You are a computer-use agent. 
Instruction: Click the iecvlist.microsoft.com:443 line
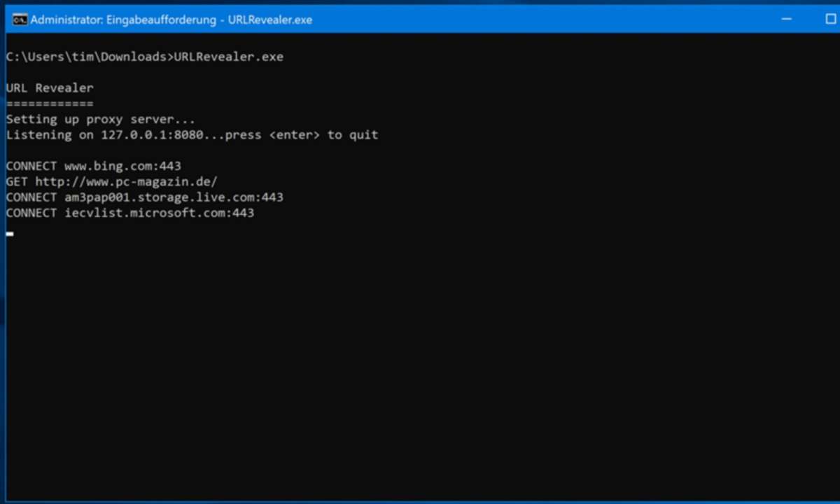point(130,213)
